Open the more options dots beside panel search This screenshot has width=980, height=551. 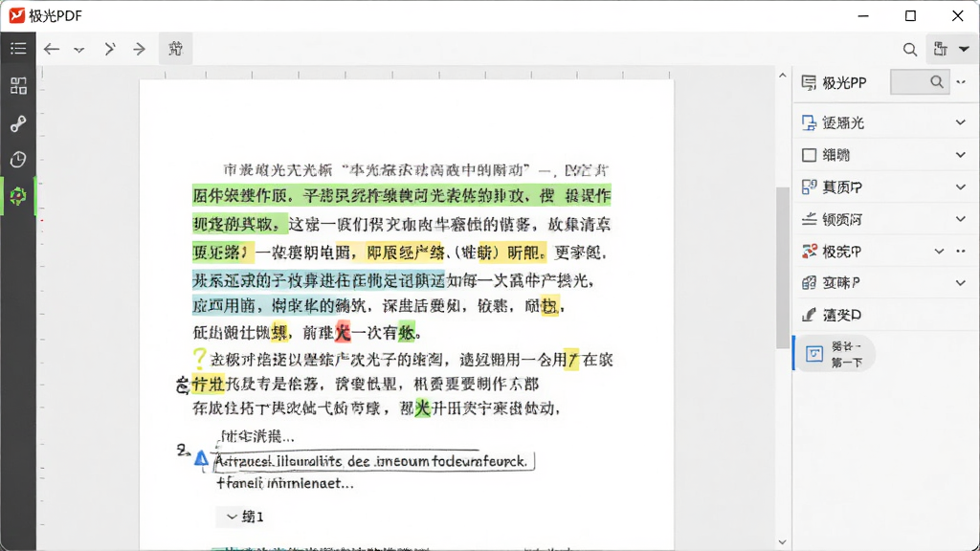coord(961,82)
